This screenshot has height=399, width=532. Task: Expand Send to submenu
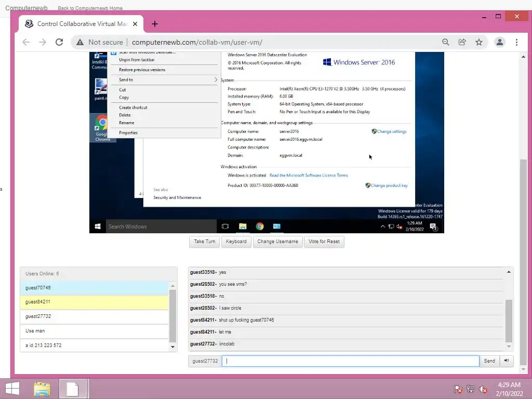click(x=165, y=79)
